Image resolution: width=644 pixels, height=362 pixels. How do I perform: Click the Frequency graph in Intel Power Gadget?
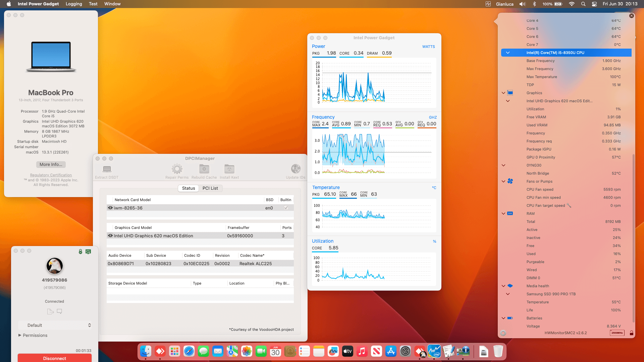coord(374,154)
